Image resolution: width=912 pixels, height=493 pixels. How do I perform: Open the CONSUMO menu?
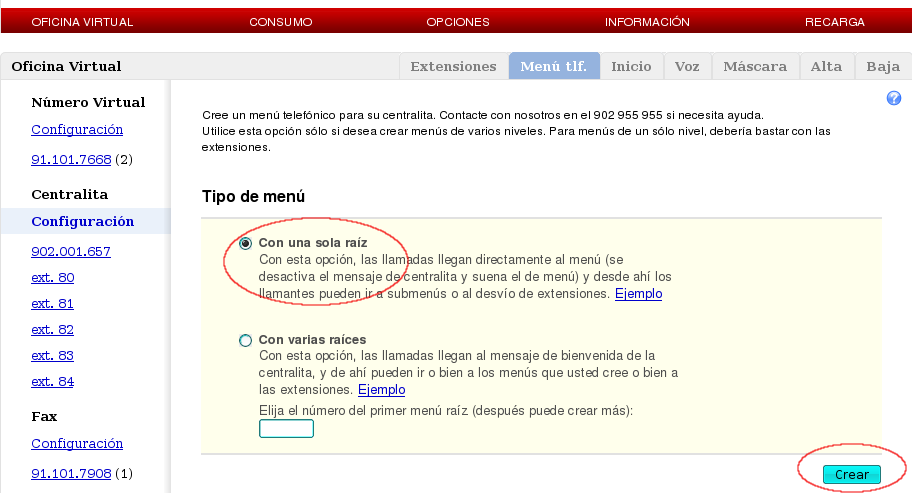280,21
